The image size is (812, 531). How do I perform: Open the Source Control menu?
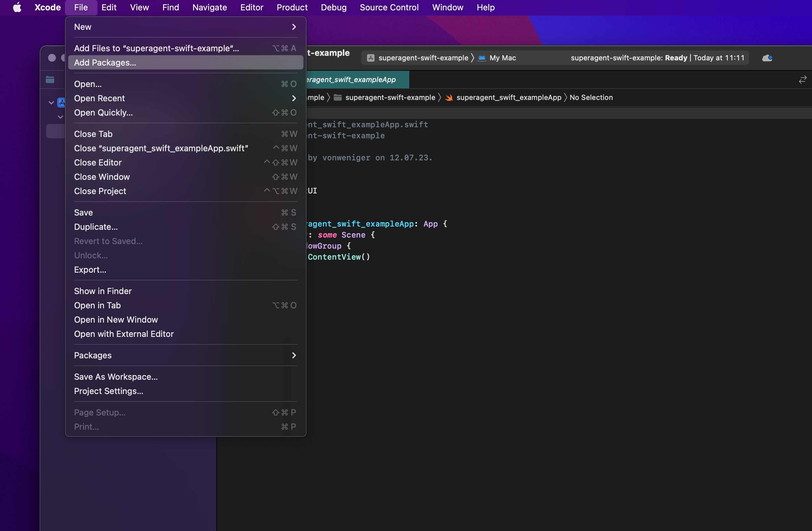(x=389, y=7)
